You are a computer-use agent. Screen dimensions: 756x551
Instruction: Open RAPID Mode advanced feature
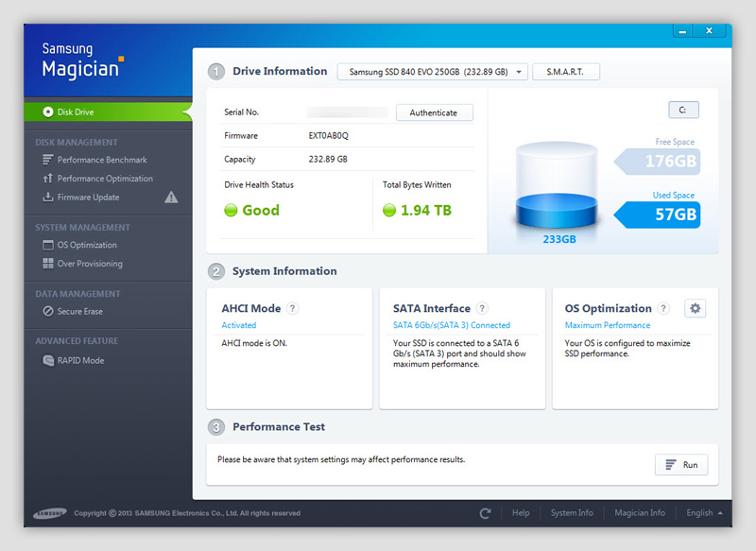coord(80,360)
